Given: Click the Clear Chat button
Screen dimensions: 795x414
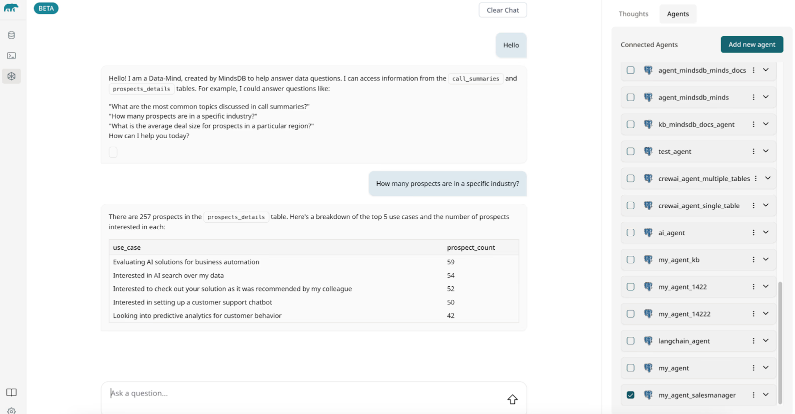Looking at the screenshot, I should point(502,10).
